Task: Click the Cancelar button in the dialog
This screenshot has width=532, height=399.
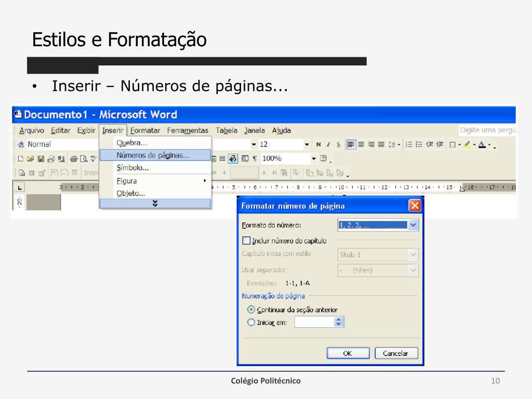Action: (x=396, y=353)
